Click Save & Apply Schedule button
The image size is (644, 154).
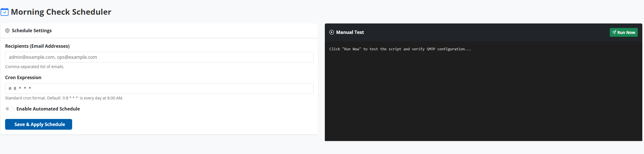point(38,124)
